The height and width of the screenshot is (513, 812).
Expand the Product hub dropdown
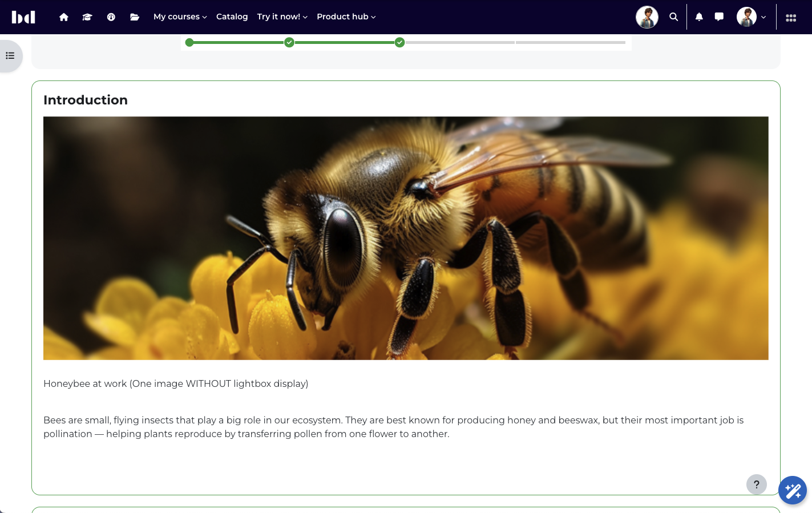coord(346,17)
